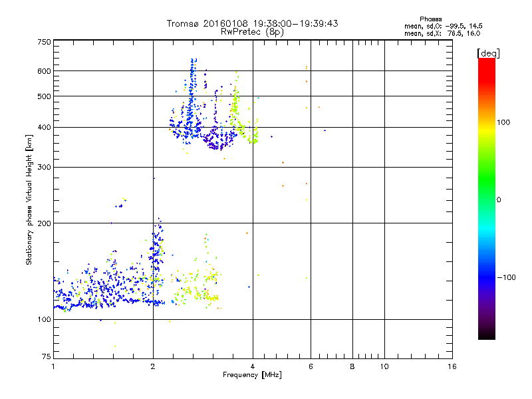Click the "Stationary phase Virtual Height [km]" axis label
This screenshot has width=532, height=399.
[x=29, y=199]
